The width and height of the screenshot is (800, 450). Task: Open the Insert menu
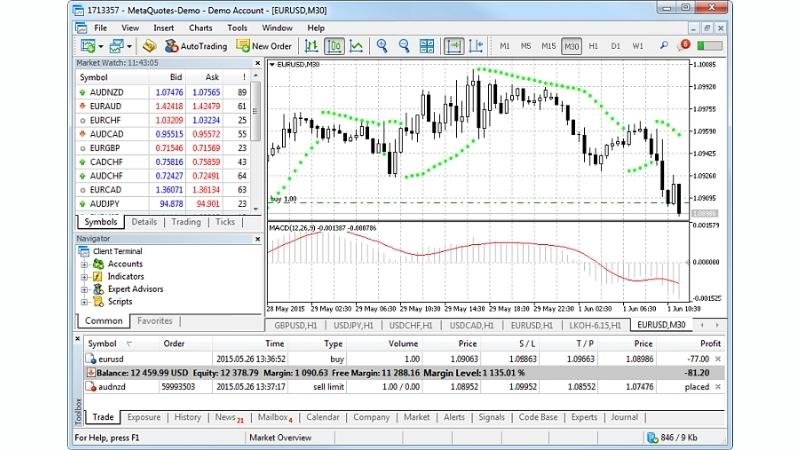164,28
